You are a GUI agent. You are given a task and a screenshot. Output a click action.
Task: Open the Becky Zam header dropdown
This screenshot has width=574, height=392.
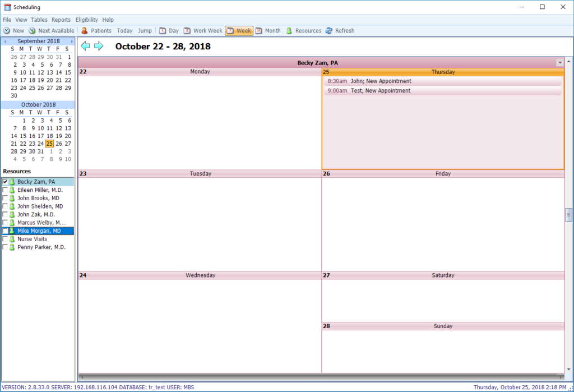point(560,62)
